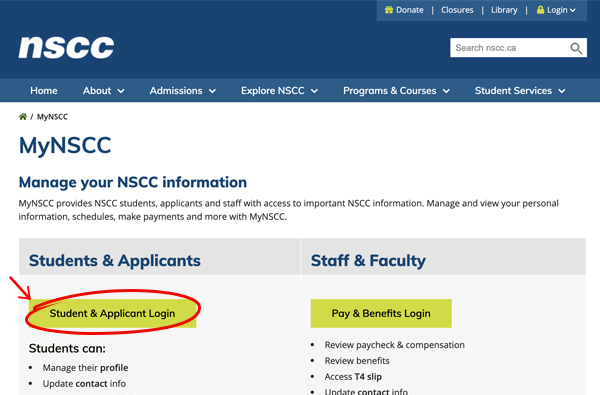
Task: Click the search magnifier icon
Action: tap(576, 48)
